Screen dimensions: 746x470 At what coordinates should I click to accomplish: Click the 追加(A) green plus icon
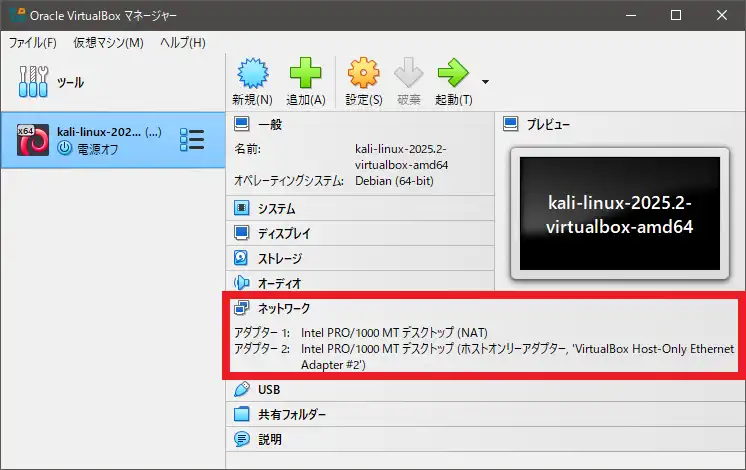click(x=305, y=73)
